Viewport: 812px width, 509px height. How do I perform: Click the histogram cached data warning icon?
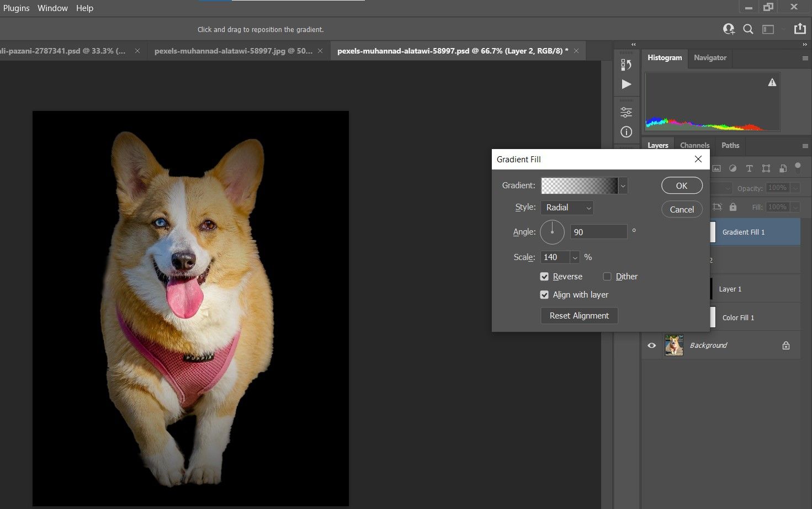[x=772, y=83]
